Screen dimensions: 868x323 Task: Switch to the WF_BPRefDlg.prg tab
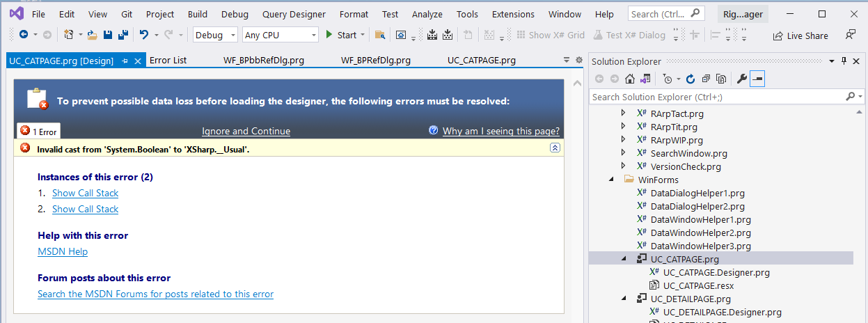click(x=375, y=61)
